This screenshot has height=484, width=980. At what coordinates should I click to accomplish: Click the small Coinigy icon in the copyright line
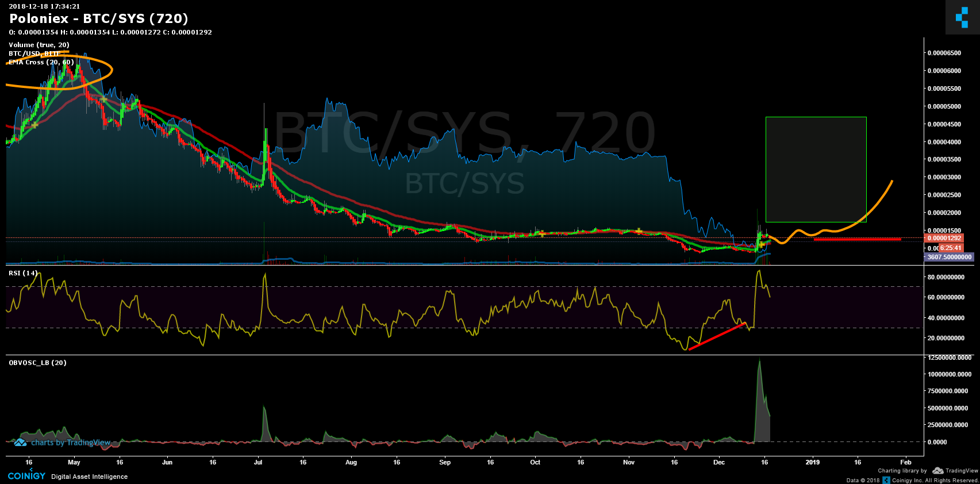[x=886, y=480]
